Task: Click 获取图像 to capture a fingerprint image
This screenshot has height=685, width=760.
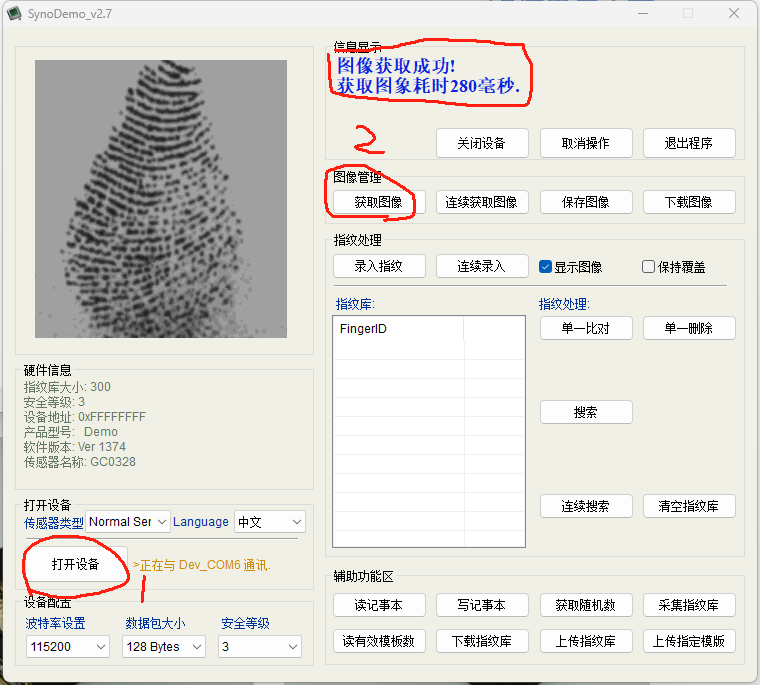Action: 379,202
